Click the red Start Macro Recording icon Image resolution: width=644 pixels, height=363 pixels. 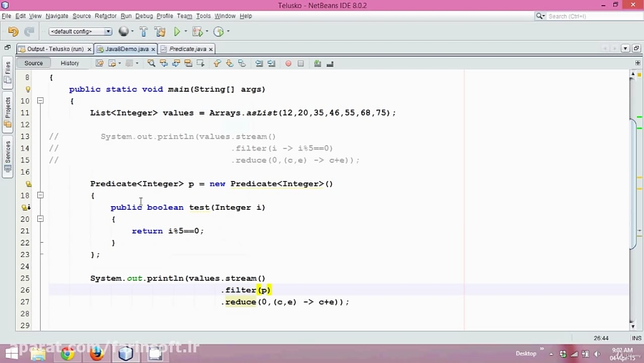coord(288,63)
